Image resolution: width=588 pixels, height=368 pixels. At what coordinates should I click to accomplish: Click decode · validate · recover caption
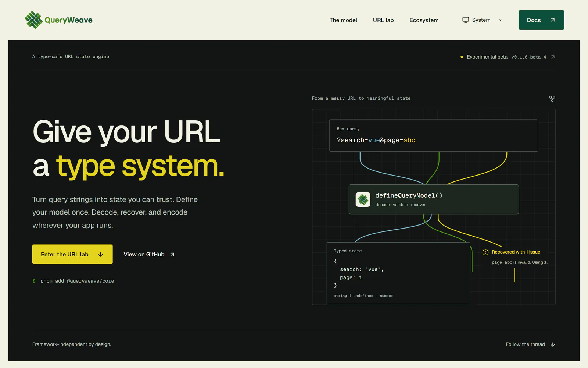click(400, 205)
